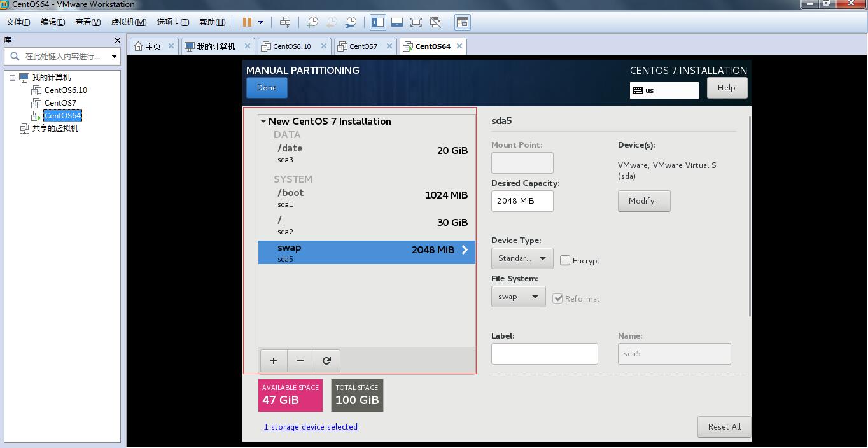The height and width of the screenshot is (448, 868).
Task: Close the 库 library panel
Action: click(x=117, y=40)
